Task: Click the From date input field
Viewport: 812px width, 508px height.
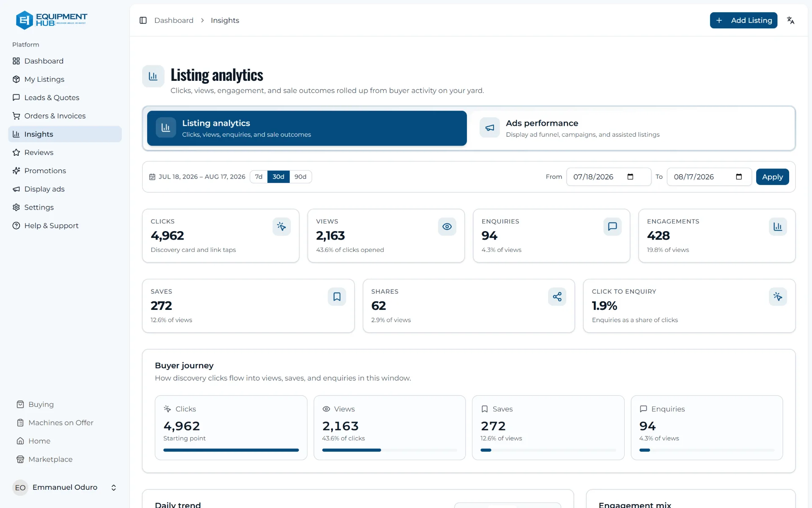Action: tap(609, 177)
